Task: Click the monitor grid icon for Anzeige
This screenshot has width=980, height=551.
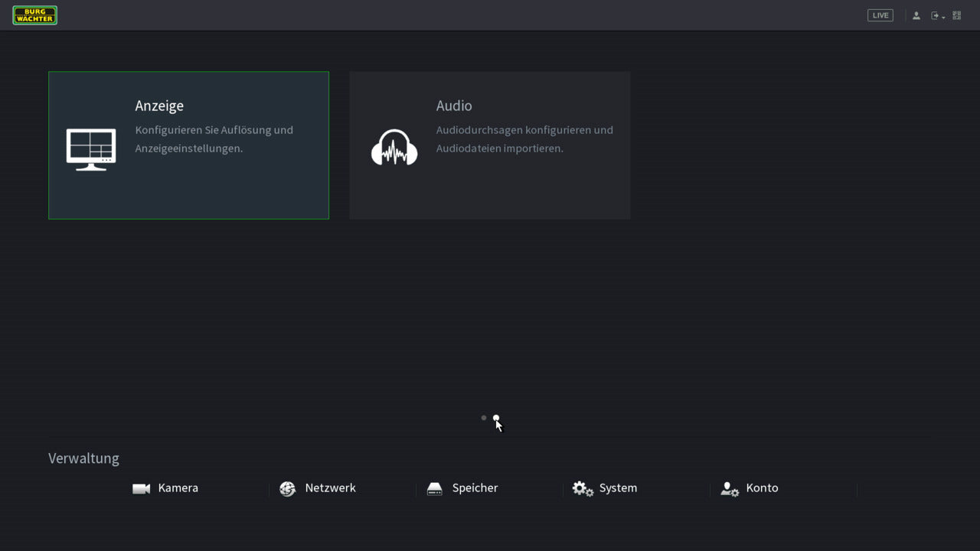Action: tap(91, 148)
